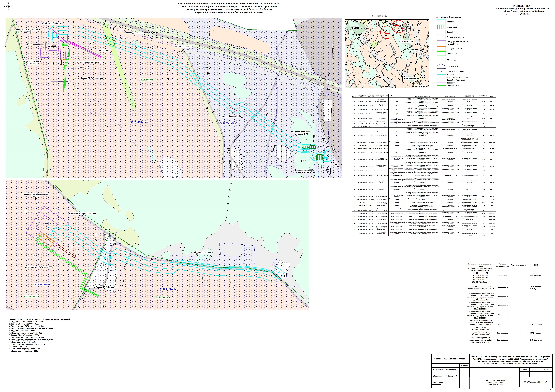Click signatory name 'М.И.Фаерман'
The height and width of the screenshot is (392, 555).
[x=536, y=275]
